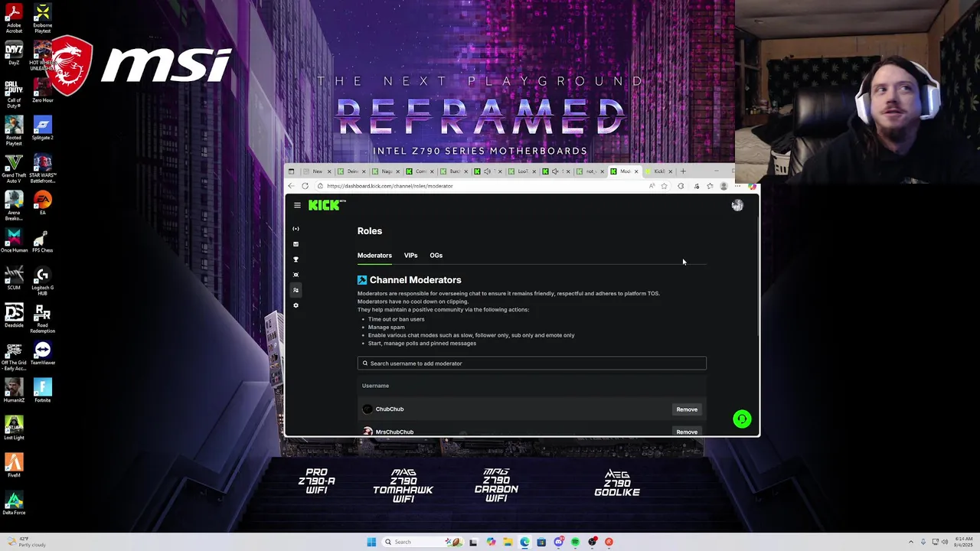Open the profile avatar on Kick dashboard
This screenshot has height=551, width=980.
coord(737,205)
